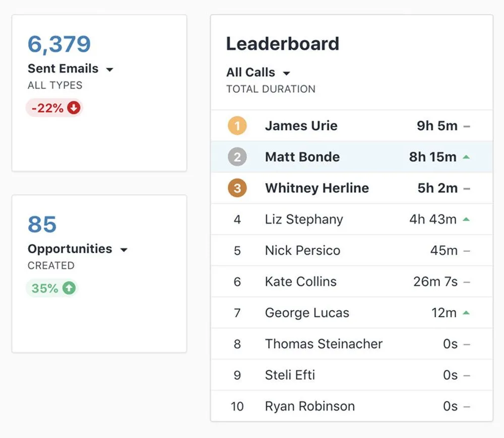This screenshot has height=438, width=504.
Task: Select the TOTAL DURATION label
Action: tap(271, 89)
